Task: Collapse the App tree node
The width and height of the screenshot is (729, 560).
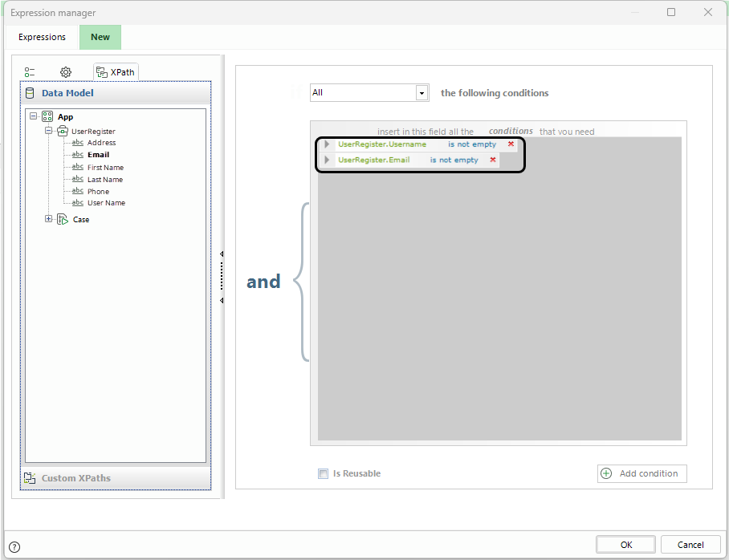Action: [x=34, y=116]
